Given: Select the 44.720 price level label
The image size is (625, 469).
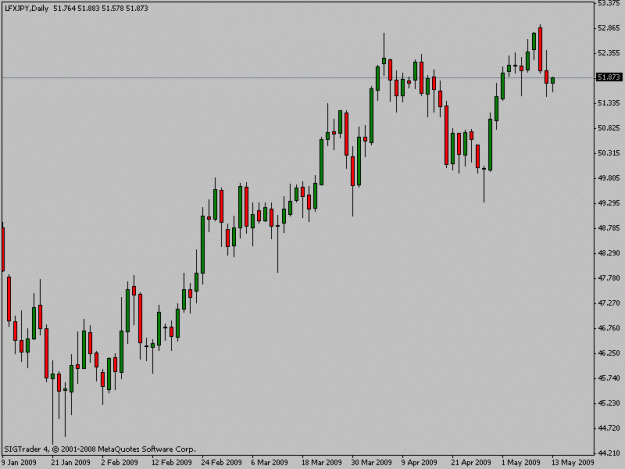Looking at the screenshot, I should tap(609, 428).
